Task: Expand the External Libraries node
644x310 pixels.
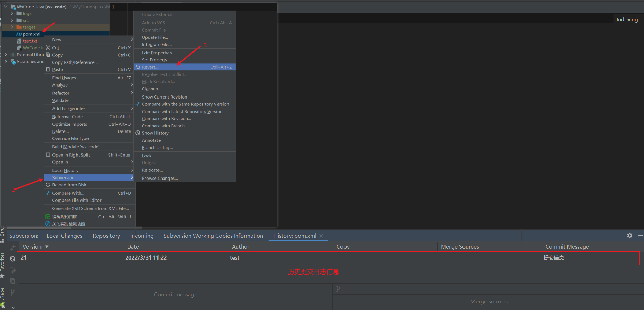Action: click(6, 55)
